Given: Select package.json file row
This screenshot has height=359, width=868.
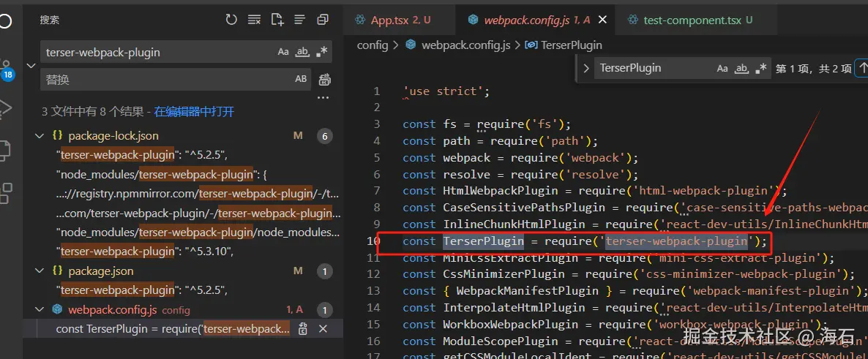Looking at the screenshot, I should click(183, 271).
